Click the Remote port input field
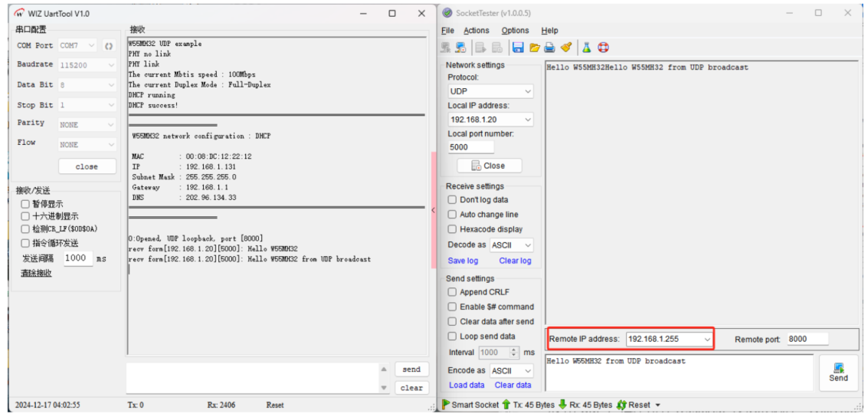Screen dimensions: 868x414 [806, 339]
